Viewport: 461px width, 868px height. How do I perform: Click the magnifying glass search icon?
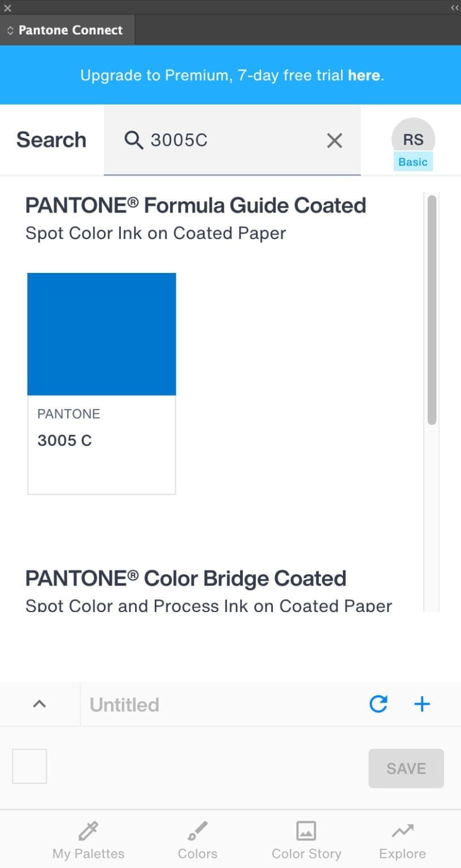tap(133, 140)
